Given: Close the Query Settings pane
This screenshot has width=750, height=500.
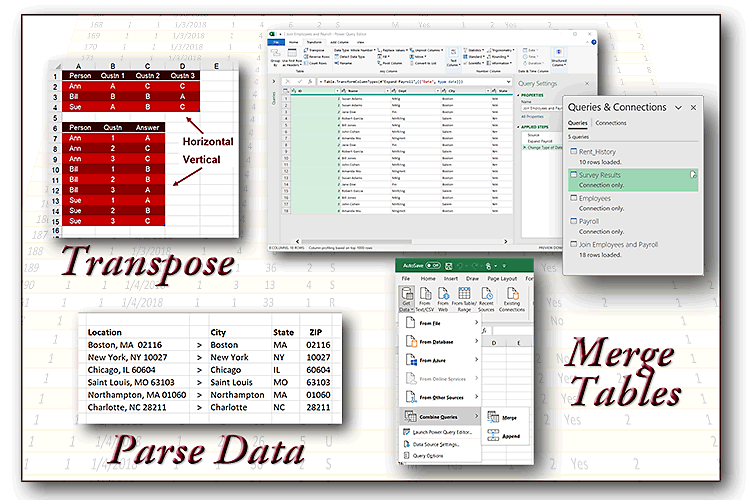Looking at the screenshot, I should [587, 83].
